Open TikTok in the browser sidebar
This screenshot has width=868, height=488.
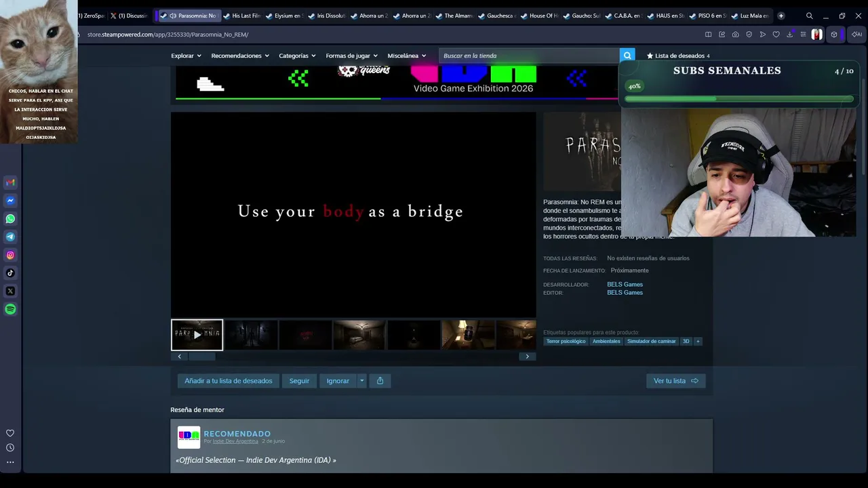[x=10, y=273]
